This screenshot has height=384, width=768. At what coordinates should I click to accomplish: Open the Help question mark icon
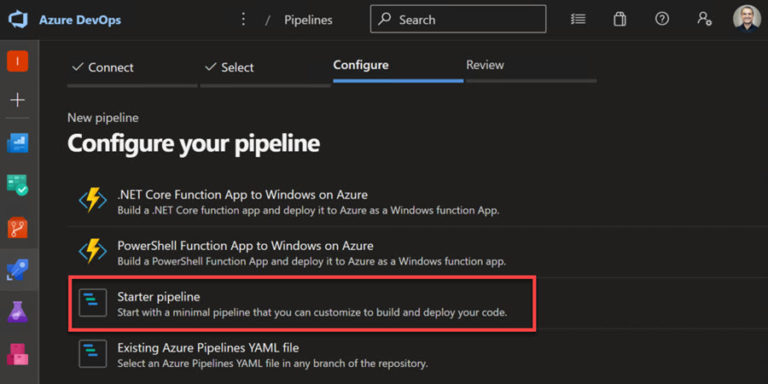pos(662,19)
